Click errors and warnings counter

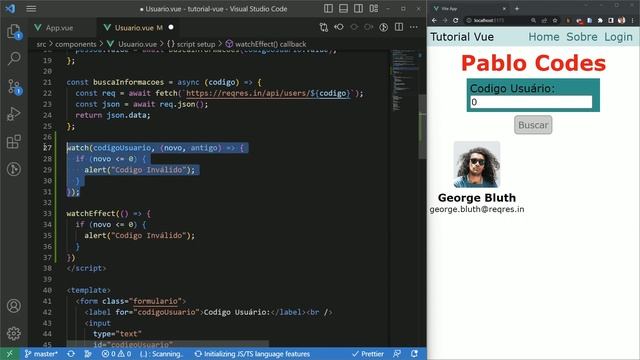(x=116, y=354)
